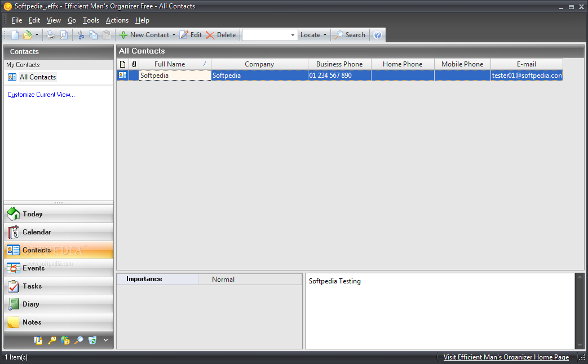Screen dimensions: 588x364
Task: Click the 1 Item(s) status text
Action: pyautogui.click(x=16, y=357)
